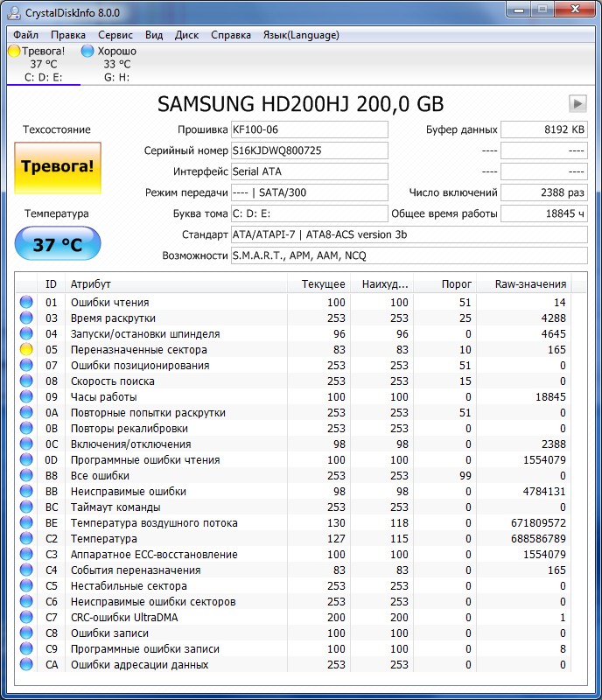Click the ID column header
The width and height of the screenshot is (602, 700).
pyautogui.click(x=51, y=283)
